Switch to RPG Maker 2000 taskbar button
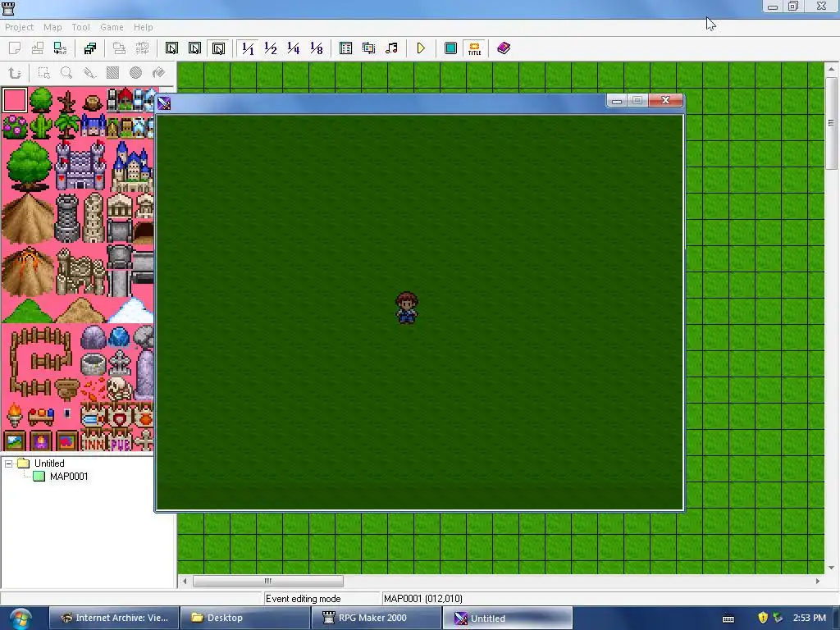The image size is (840, 630). tap(376, 619)
